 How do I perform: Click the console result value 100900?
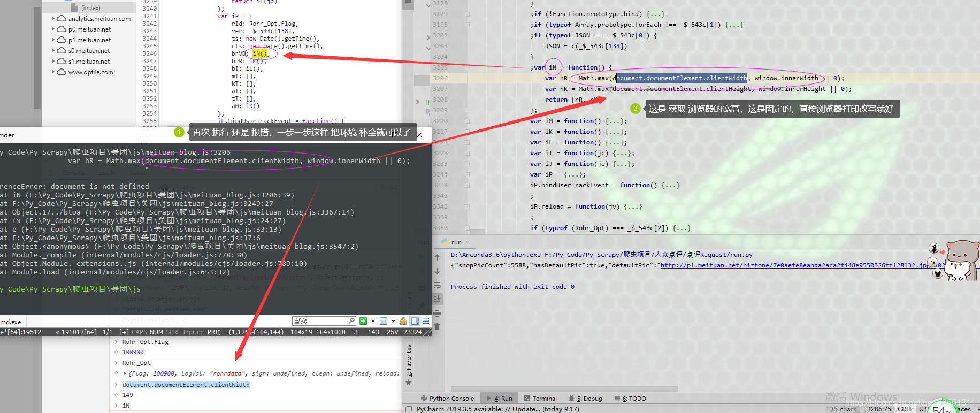click(133, 352)
